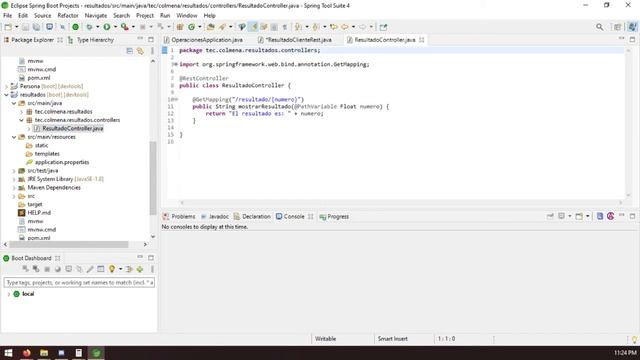Open the Project menu
640x360 pixels.
tap(144, 16)
